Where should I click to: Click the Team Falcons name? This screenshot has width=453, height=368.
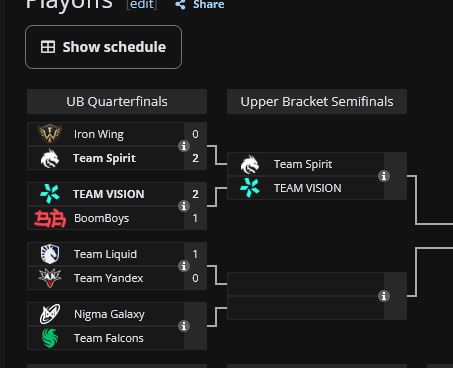[x=109, y=338]
